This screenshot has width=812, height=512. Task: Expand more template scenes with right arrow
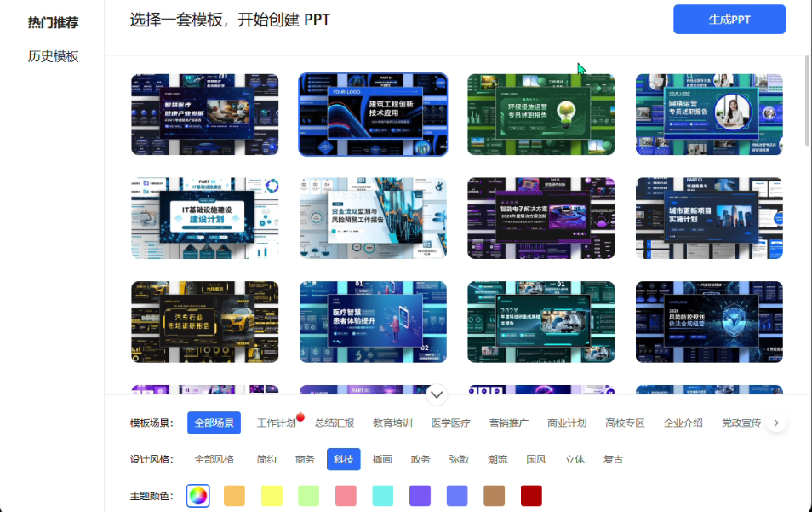point(776,423)
